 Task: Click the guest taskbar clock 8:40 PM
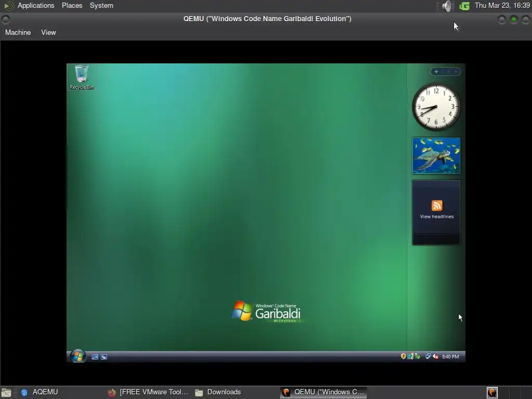click(x=450, y=356)
